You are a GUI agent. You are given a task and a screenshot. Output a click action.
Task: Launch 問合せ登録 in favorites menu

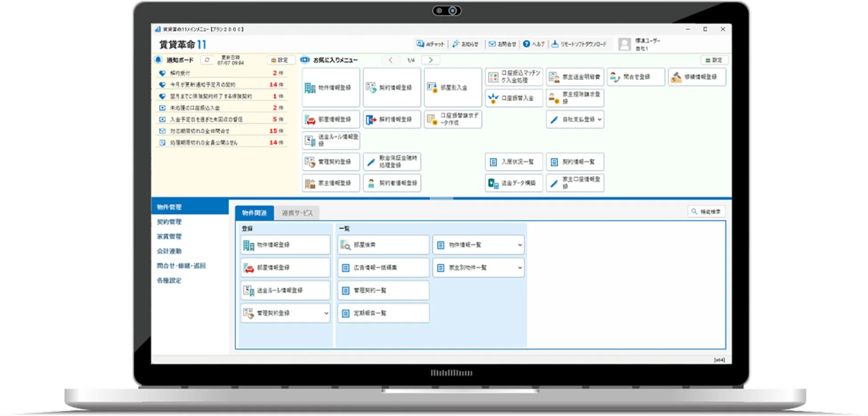point(636,77)
